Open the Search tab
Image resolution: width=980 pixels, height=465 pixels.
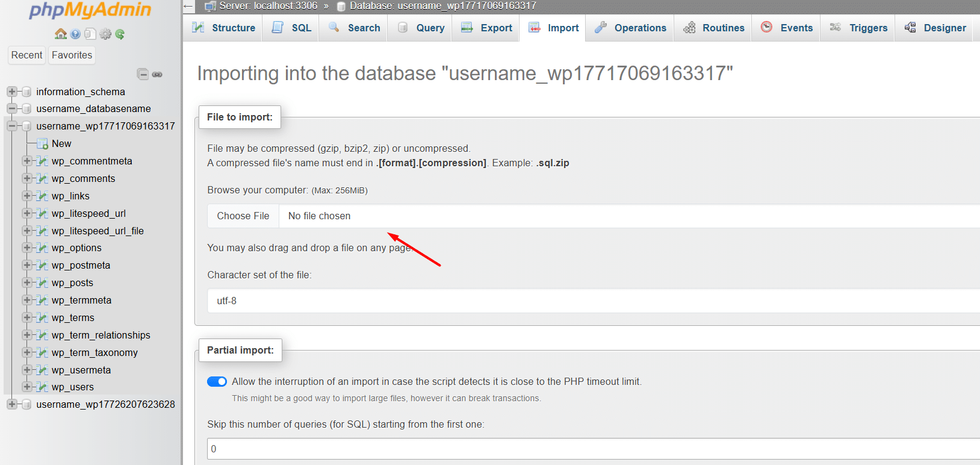tap(354, 28)
